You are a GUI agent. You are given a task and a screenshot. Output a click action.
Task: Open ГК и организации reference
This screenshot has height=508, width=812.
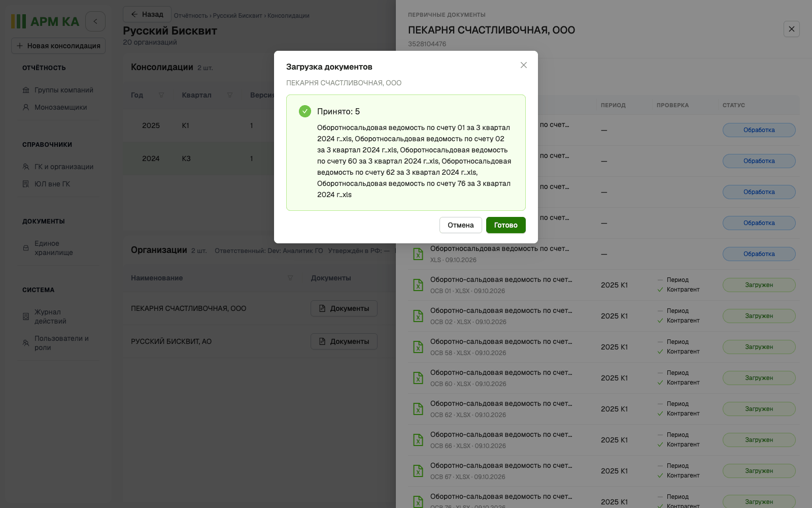58,167
